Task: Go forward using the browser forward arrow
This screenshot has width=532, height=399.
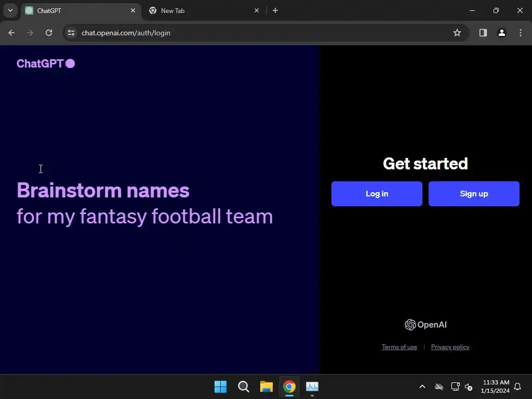Action: point(30,33)
